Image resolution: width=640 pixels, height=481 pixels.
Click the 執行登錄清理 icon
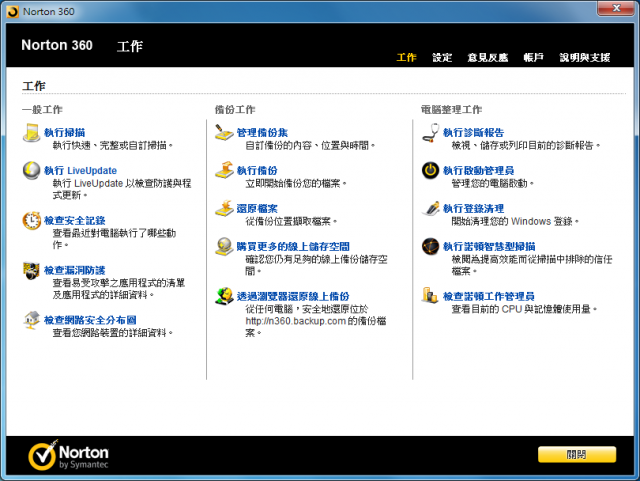tap(431, 209)
